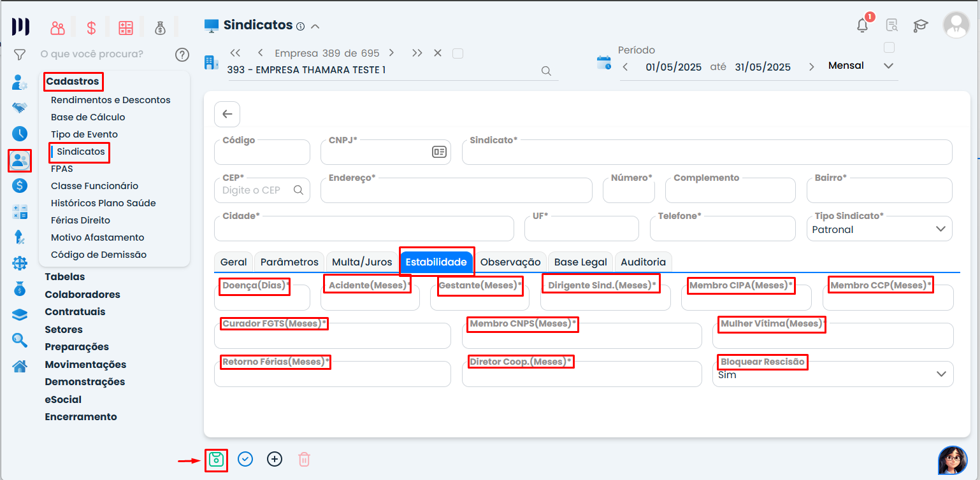Switch to the Observação tab
Viewport: 980px width, 480px height.
click(510, 262)
